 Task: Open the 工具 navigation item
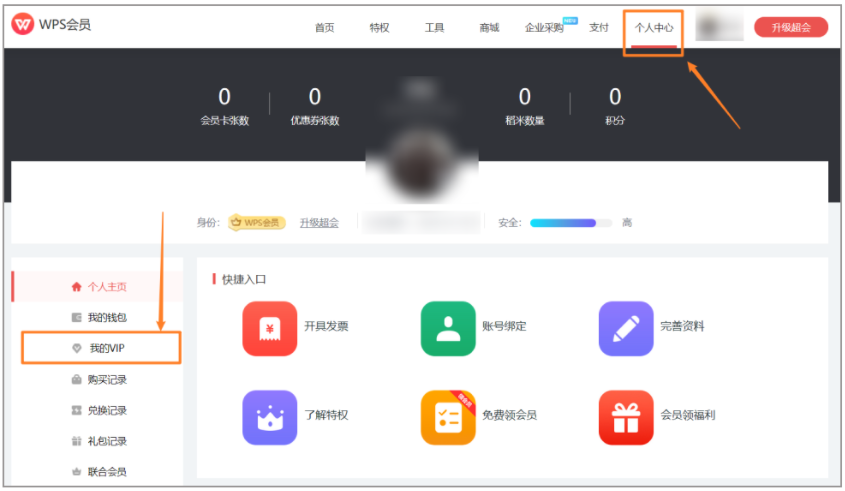(x=434, y=27)
